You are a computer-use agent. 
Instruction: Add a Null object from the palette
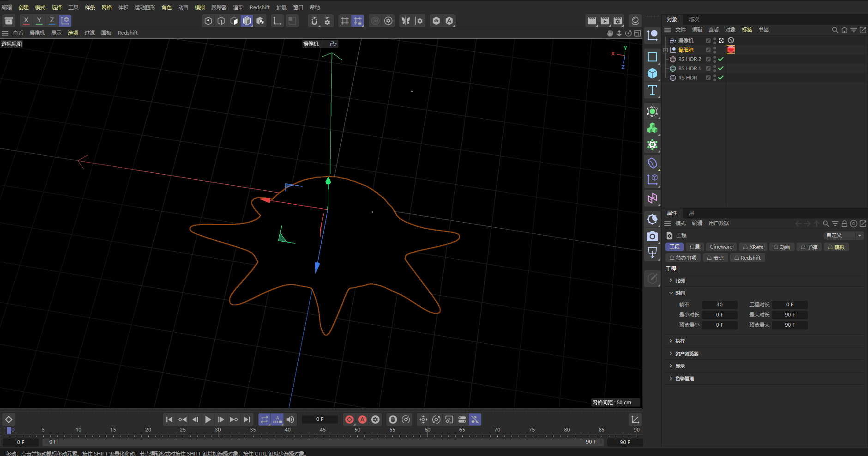(652, 36)
